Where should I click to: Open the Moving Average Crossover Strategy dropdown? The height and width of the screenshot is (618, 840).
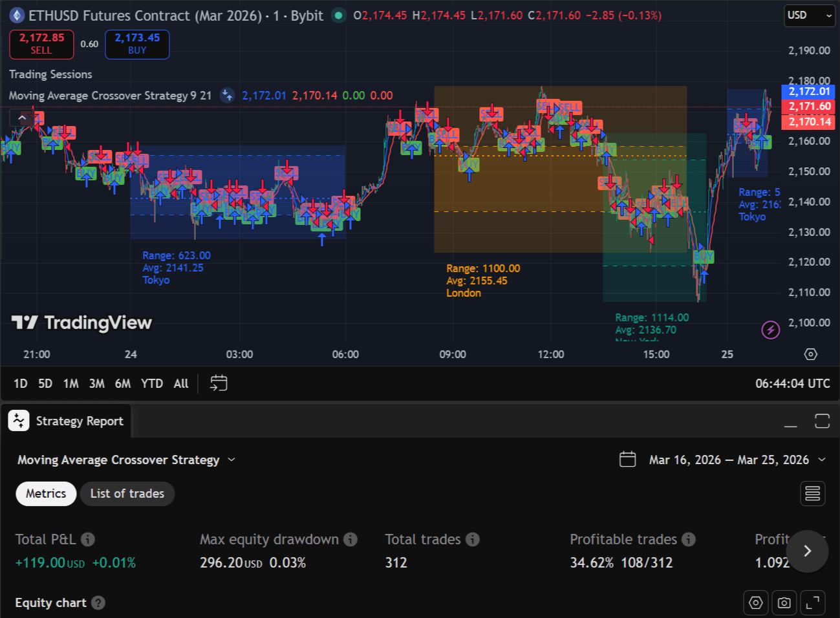(232, 460)
